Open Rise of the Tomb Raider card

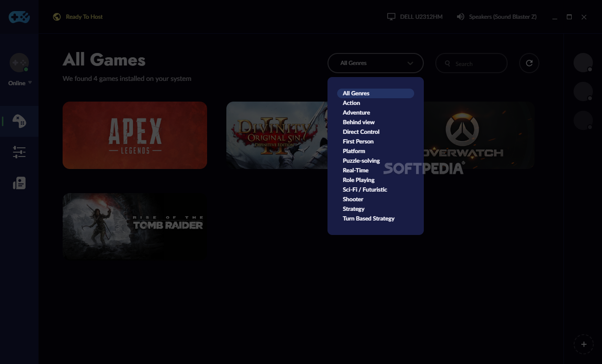tap(135, 227)
